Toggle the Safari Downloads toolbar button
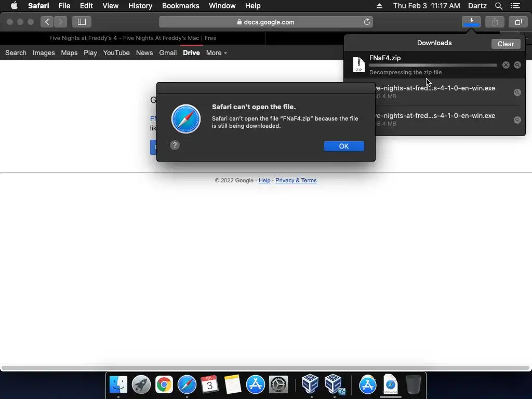532x399 pixels. click(471, 22)
